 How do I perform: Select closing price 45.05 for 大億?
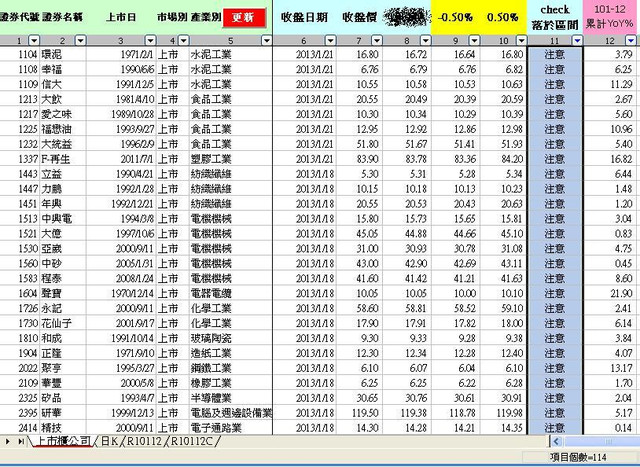click(359, 234)
